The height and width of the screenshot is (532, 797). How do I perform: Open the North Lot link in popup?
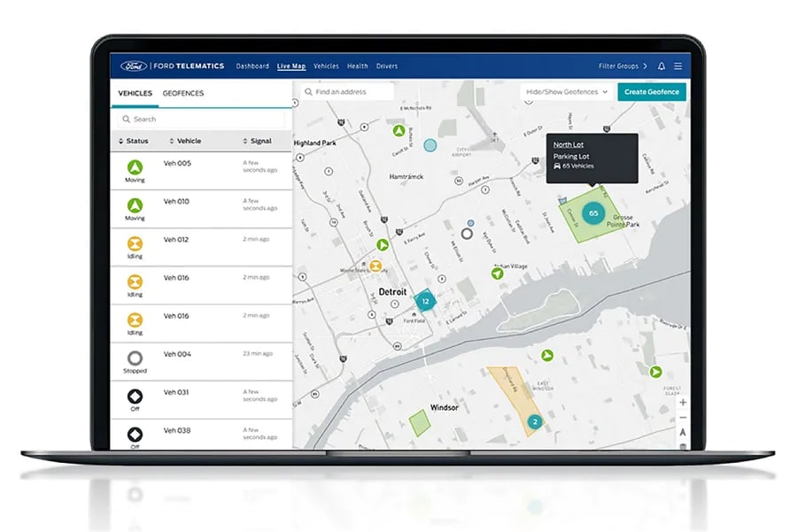coord(567,144)
